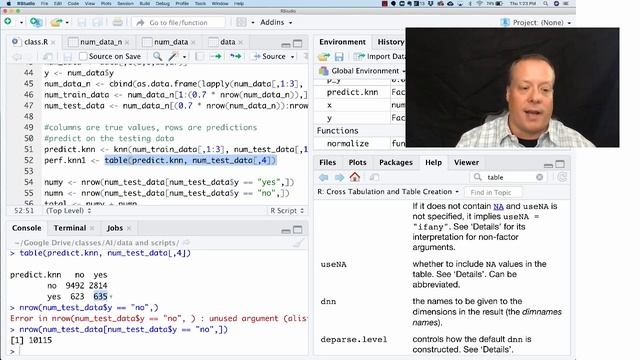Open the R Script file type selector

coord(287,211)
